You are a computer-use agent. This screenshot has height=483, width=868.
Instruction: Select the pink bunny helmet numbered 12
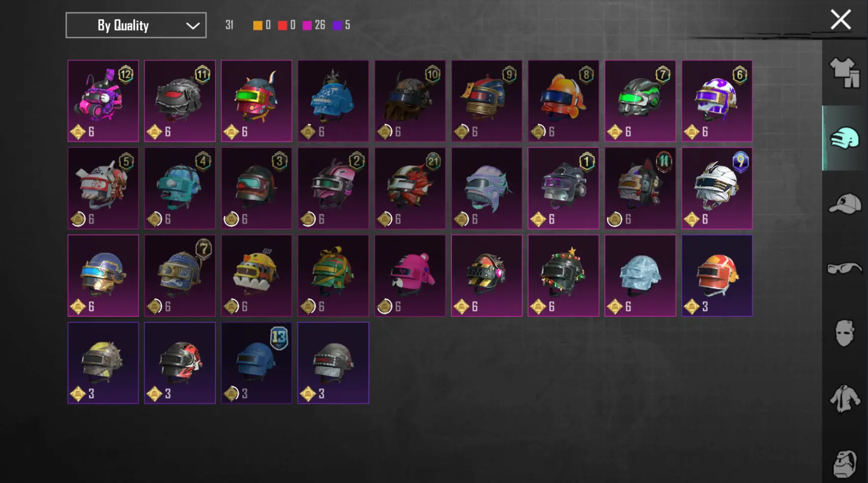click(103, 101)
